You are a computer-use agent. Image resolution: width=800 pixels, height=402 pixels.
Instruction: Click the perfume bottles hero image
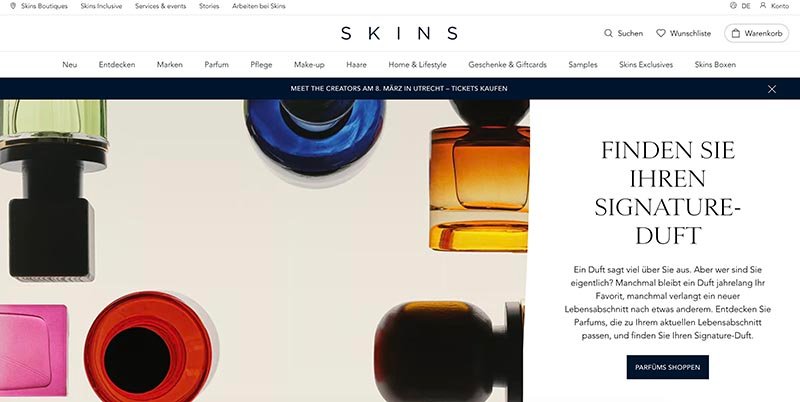tap(264, 250)
